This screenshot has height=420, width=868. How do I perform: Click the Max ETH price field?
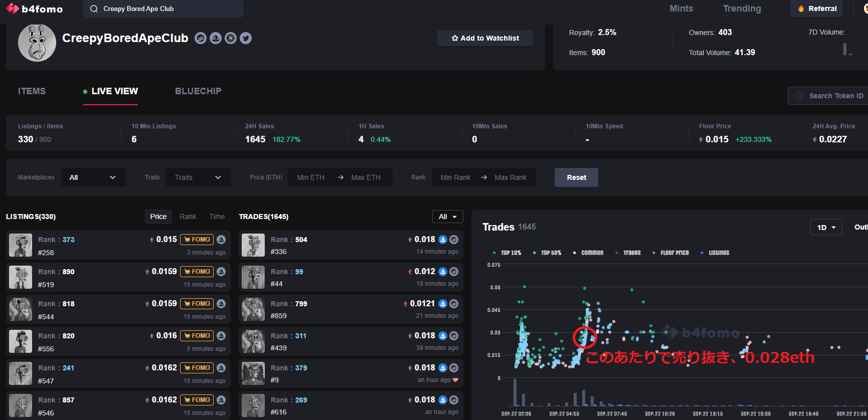(366, 177)
